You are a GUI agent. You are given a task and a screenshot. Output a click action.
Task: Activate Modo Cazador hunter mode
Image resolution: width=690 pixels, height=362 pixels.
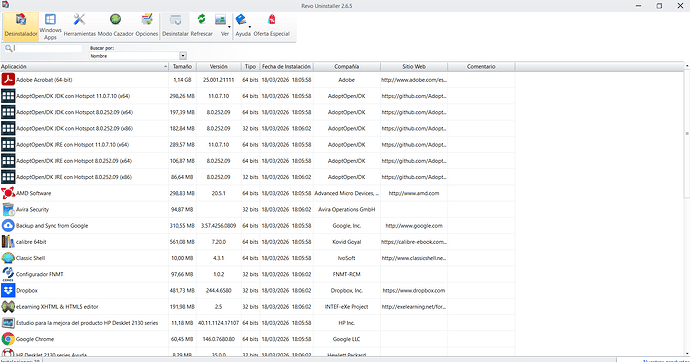[x=115, y=26]
